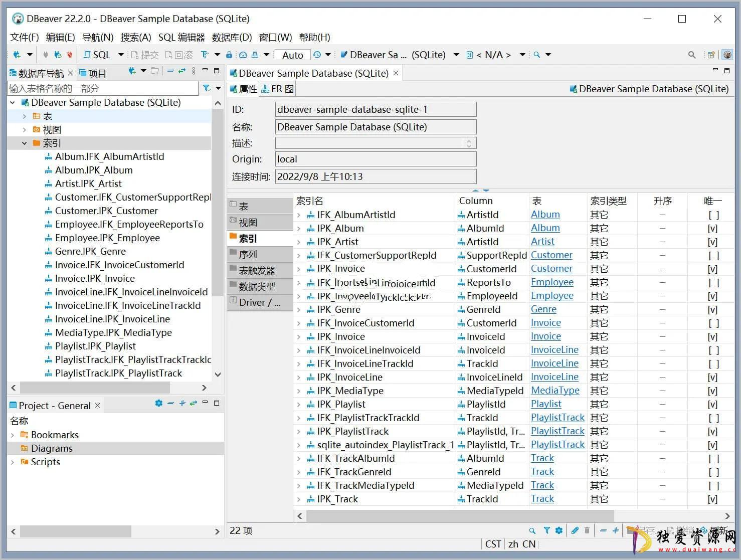This screenshot has height=560, width=741.
Task: Open the SQL 编辑器 menu
Action: pyautogui.click(x=181, y=37)
